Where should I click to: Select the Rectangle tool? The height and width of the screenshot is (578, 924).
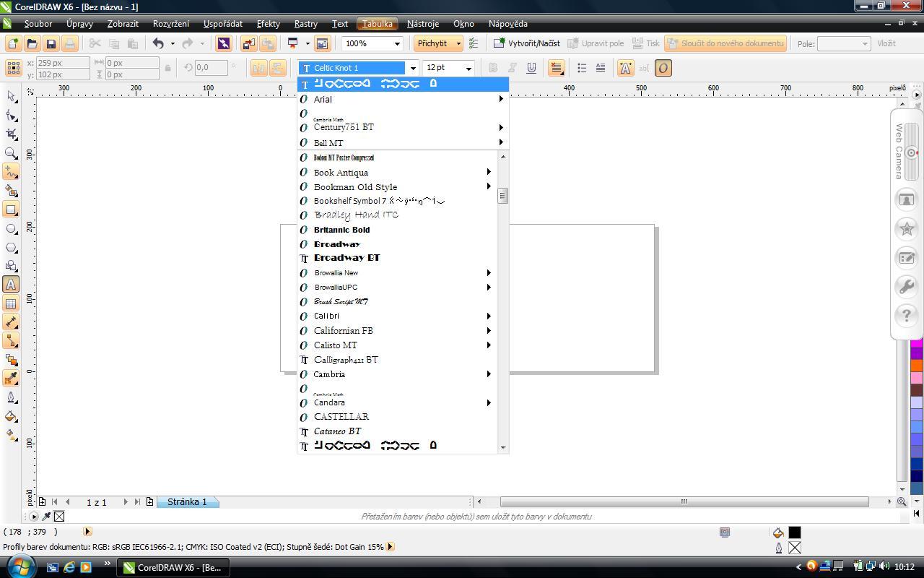[11, 210]
